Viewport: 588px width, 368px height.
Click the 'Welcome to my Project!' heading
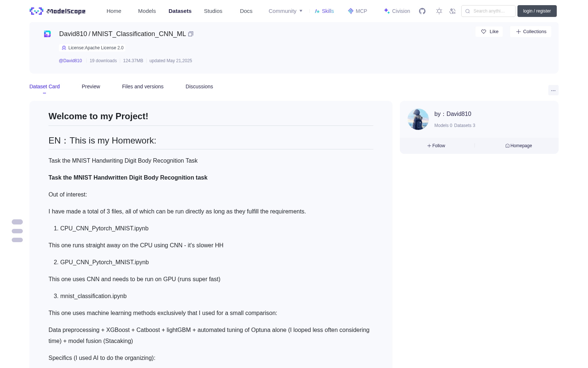coord(98,116)
